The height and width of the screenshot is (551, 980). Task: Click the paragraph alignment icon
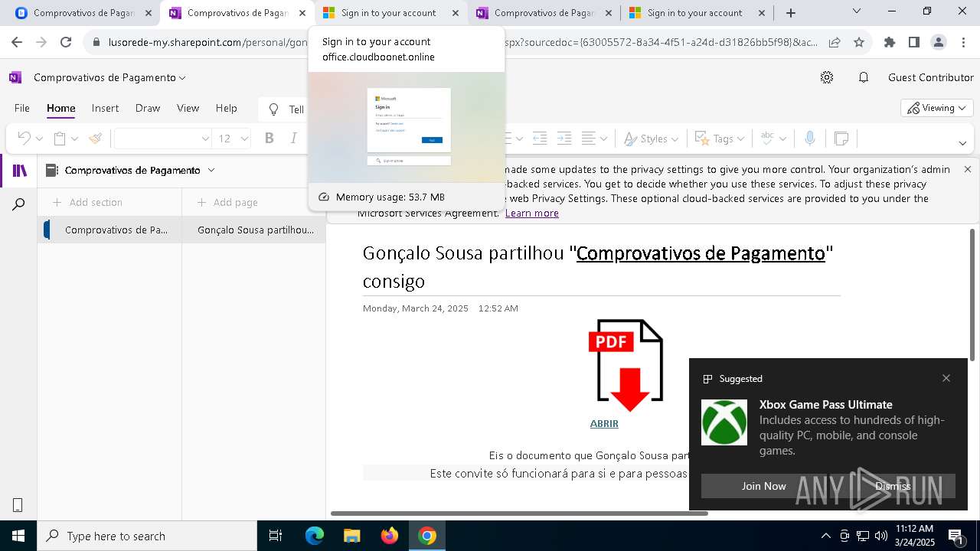coord(589,139)
